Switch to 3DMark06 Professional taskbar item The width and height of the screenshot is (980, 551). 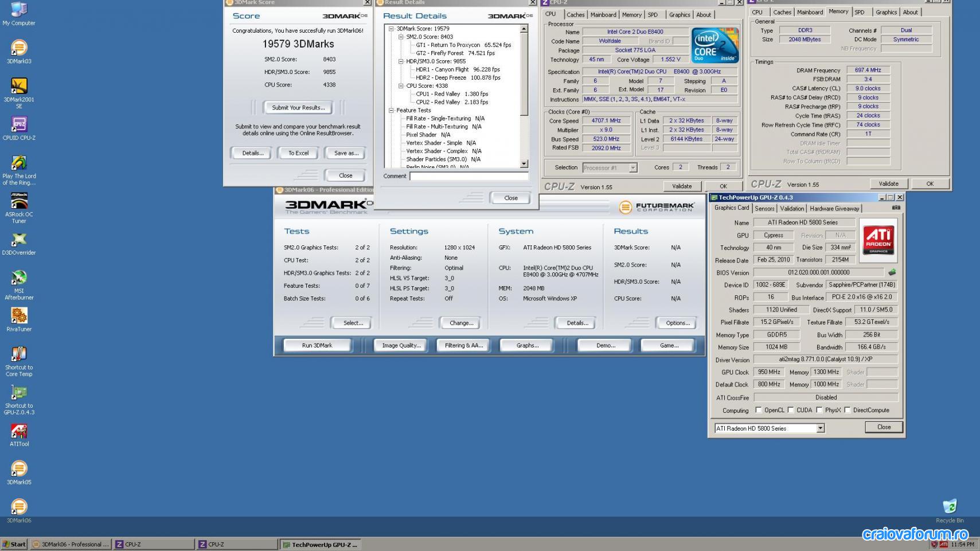tap(70, 544)
